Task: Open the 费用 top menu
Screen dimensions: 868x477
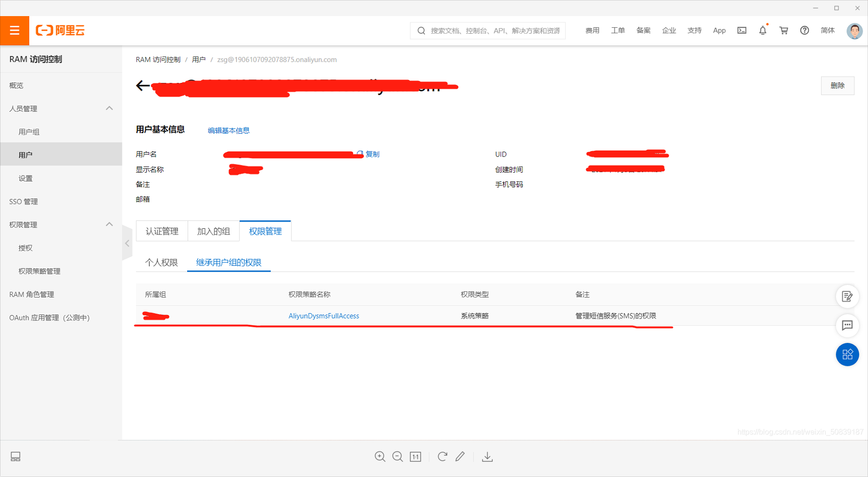Action: tap(592, 30)
